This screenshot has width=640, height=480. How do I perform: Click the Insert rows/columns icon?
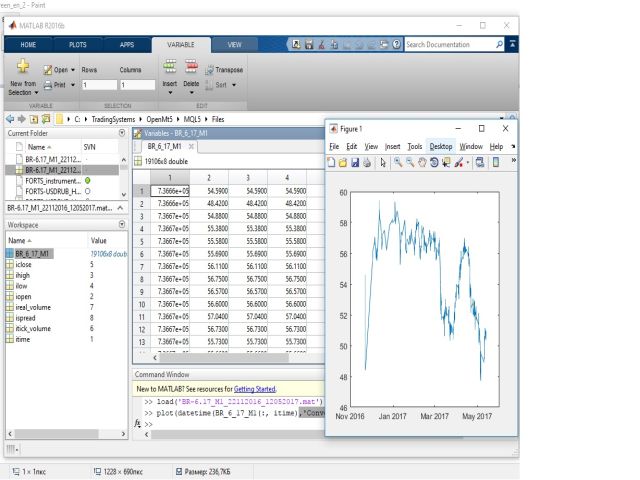[x=170, y=66]
